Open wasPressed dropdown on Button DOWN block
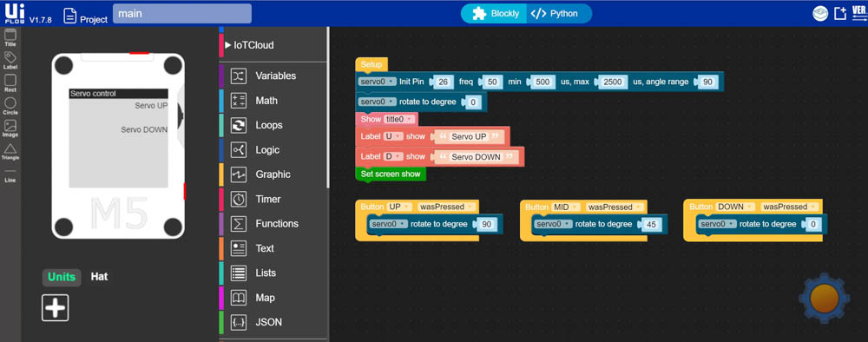The image size is (868, 342). [x=789, y=207]
